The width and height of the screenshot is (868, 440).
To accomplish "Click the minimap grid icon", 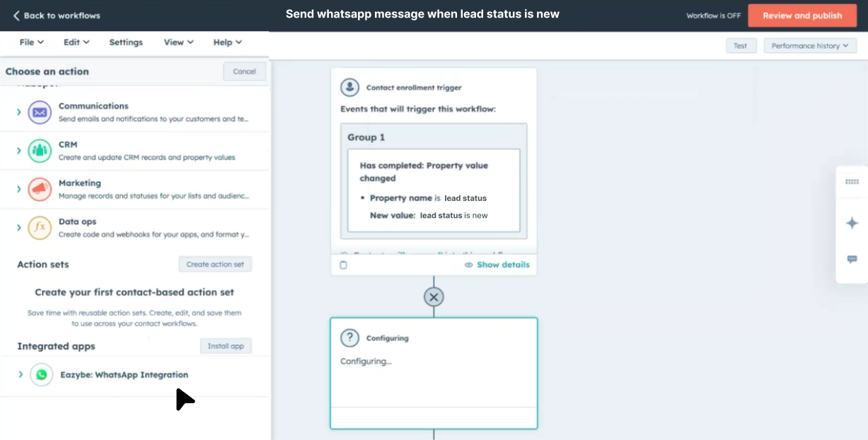I will [852, 183].
